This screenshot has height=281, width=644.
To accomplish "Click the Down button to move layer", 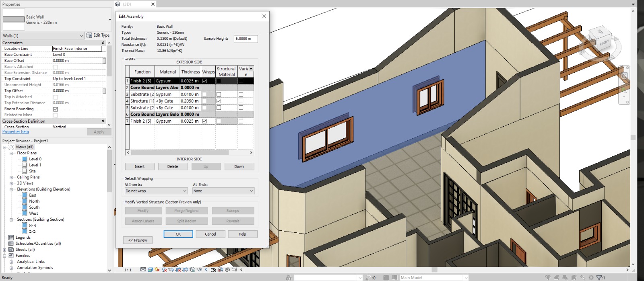I will pyautogui.click(x=239, y=166).
